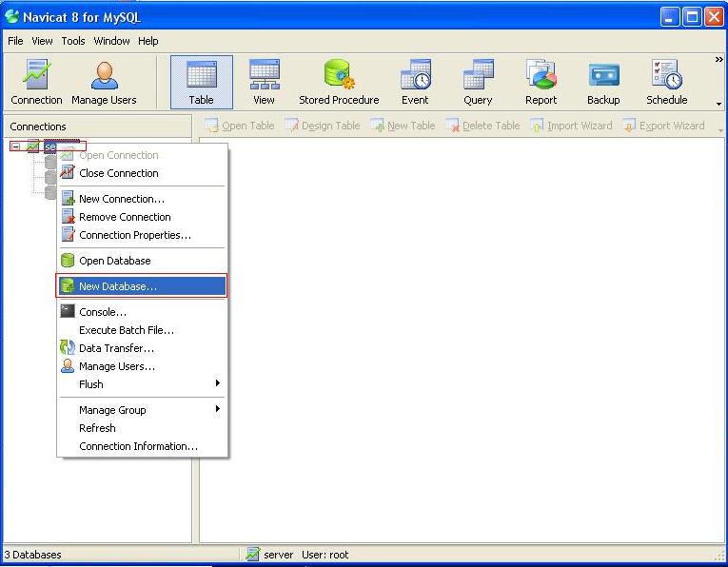Open the Schedule section icon
This screenshot has height=567, width=728.
click(667, 83)
